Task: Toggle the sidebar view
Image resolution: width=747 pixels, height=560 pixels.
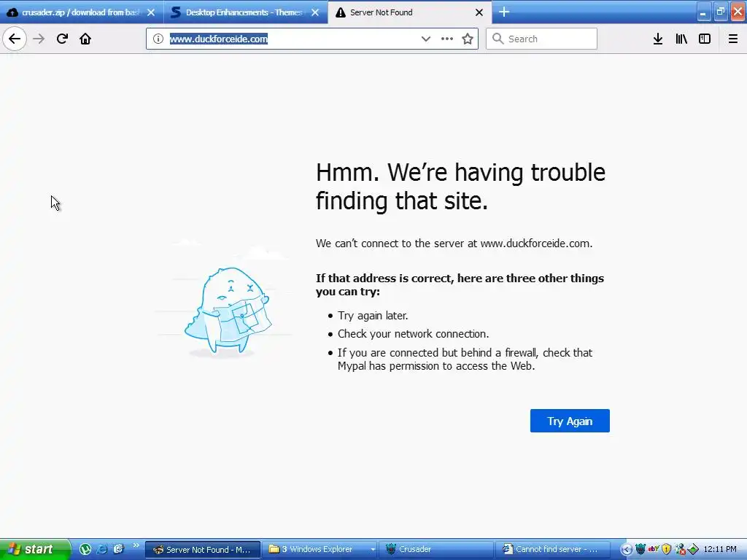Action: coord(705,39)
